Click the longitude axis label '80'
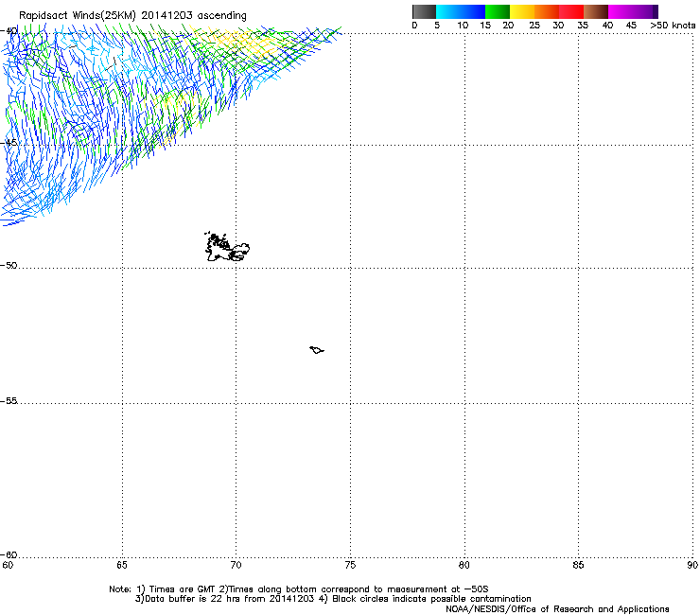 point(464,566)
